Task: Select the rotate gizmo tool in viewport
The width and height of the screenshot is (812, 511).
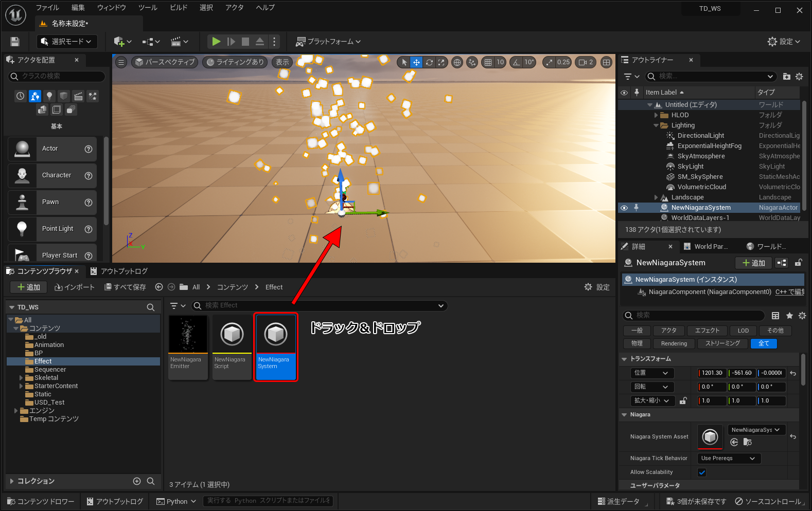Action: click(429, 62)
